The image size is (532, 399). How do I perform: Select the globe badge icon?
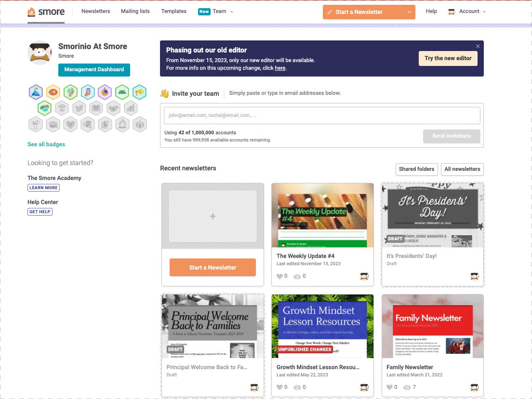tap(70, 91)
